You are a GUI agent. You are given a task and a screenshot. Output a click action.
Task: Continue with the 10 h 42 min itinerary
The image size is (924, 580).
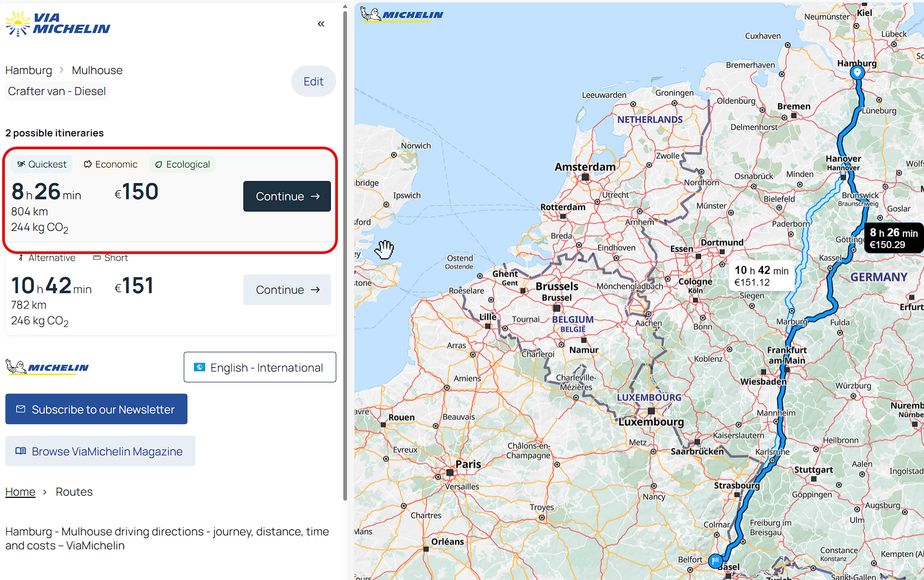click(x=287, y=290)
